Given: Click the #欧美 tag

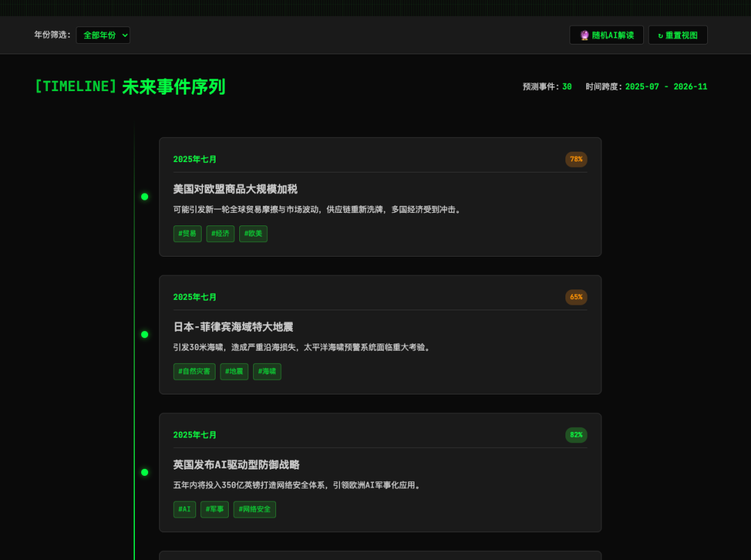Looking at the screenshot, I should coord(253,234).
